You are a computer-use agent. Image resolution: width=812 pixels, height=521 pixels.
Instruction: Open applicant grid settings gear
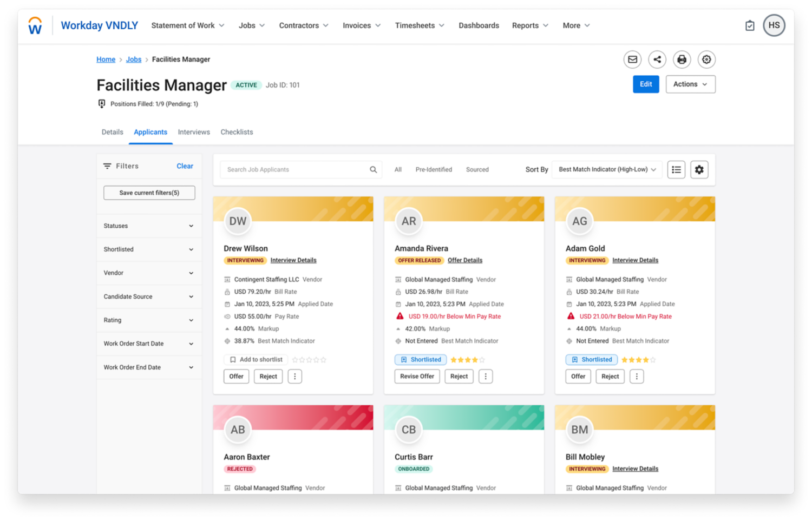699,170
